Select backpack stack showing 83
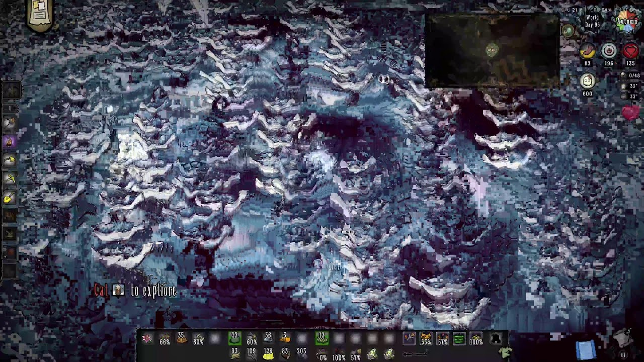 click(x=285, y=353)
